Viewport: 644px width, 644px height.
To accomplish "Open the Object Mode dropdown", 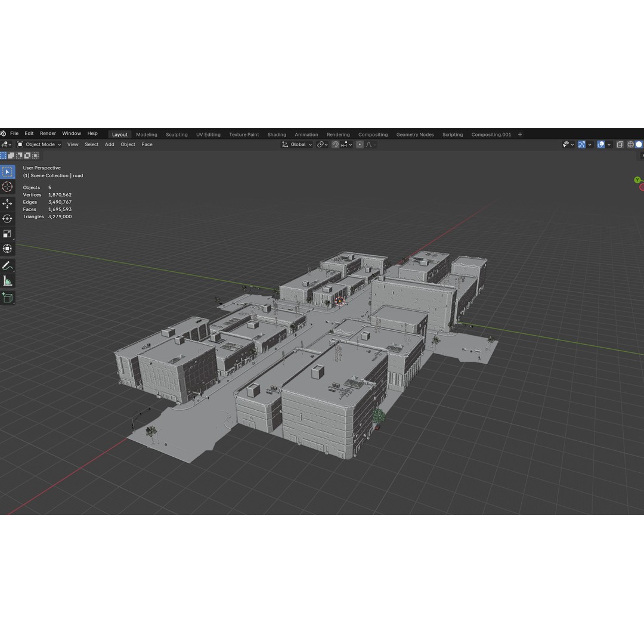I will [x=39, y=144].
